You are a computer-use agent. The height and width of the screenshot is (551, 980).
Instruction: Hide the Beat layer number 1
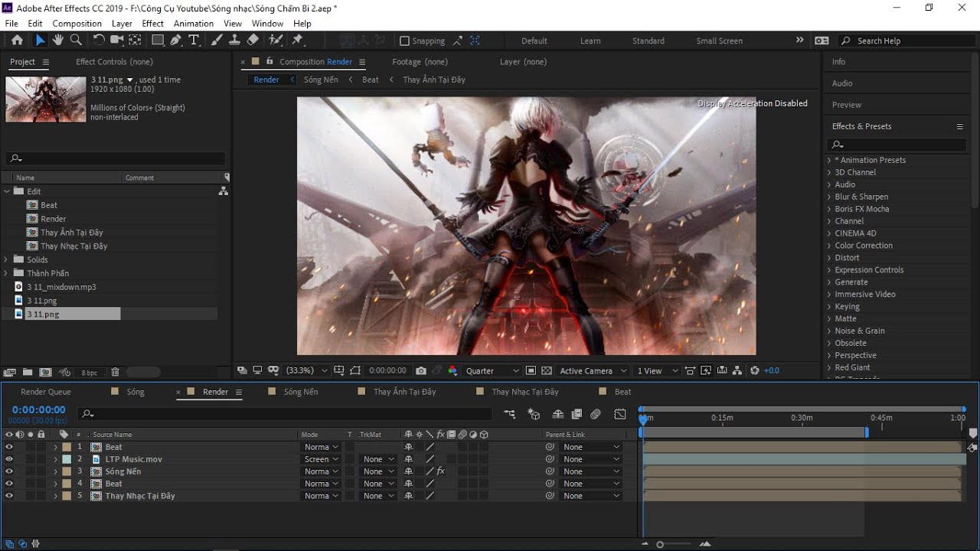9,447
